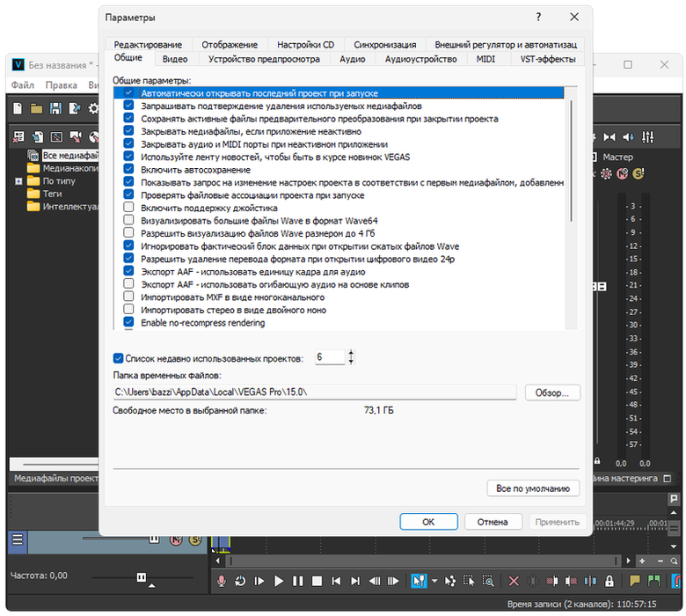Click the New project icon in VEGAS toolbar
The height and width of the screenshot is (616, 686).
pyautogui.click(x=18, y=108)
